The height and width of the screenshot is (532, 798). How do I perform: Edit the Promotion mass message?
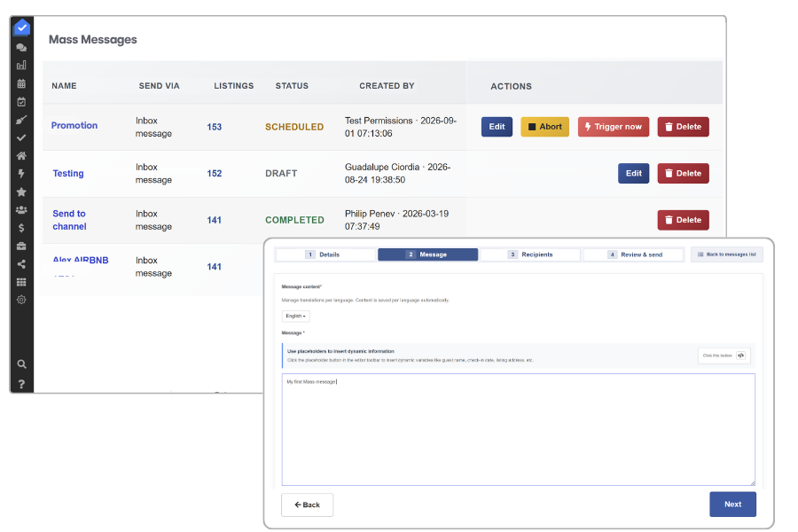click(497, 127)
